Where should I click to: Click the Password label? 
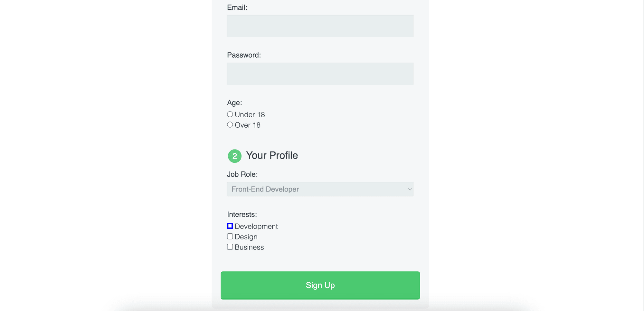(x=244, y=55)
